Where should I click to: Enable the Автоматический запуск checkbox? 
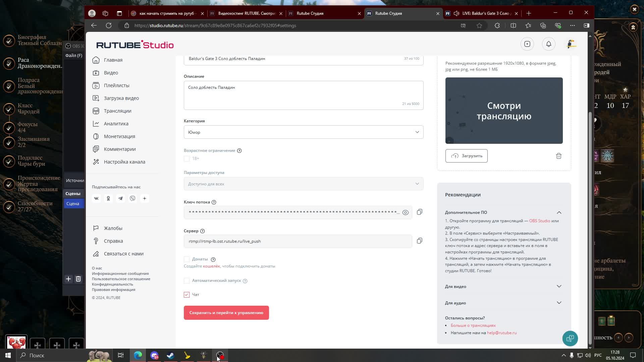(x=187, y=281)
